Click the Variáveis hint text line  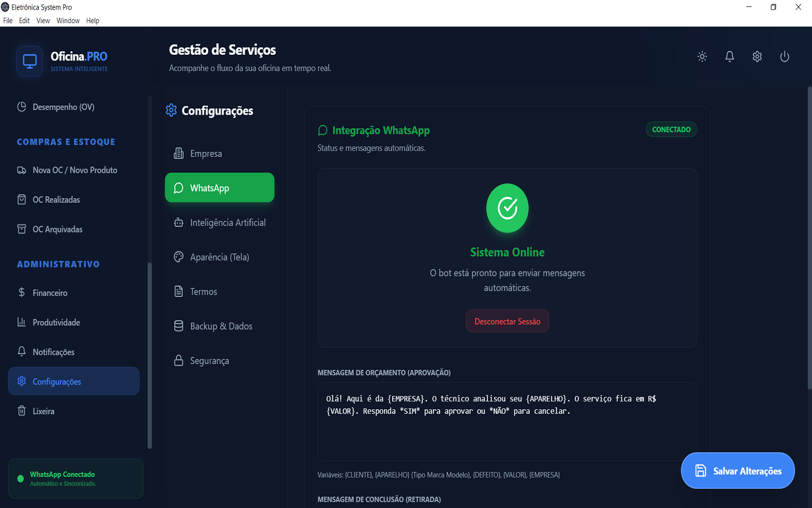[439, 475]
